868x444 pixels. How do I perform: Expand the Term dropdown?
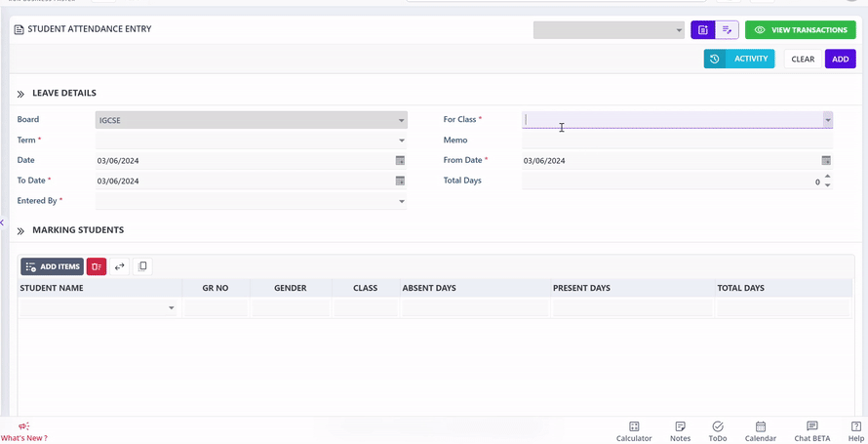(x=401, y=141)
